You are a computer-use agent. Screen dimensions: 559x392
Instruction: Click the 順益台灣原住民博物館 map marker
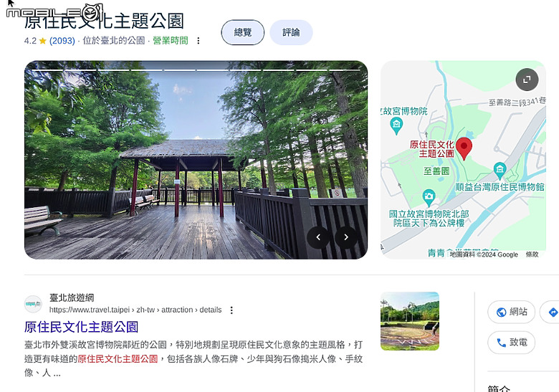[x=500, y=171]
